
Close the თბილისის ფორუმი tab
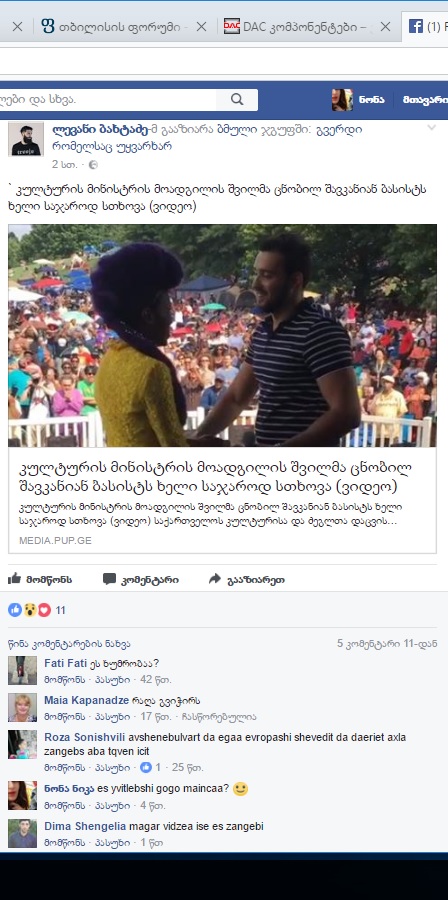(x=201, y=26)
